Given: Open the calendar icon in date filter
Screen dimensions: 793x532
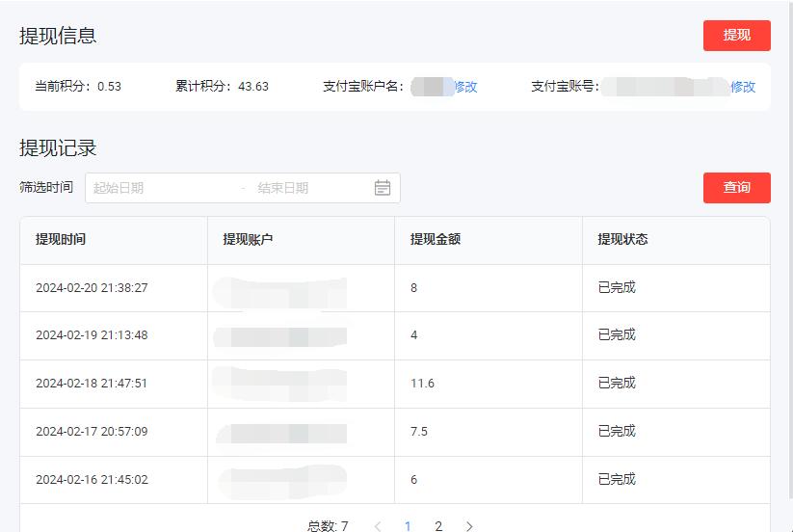Looking at the screenshot, I should (x=383, y=188).
